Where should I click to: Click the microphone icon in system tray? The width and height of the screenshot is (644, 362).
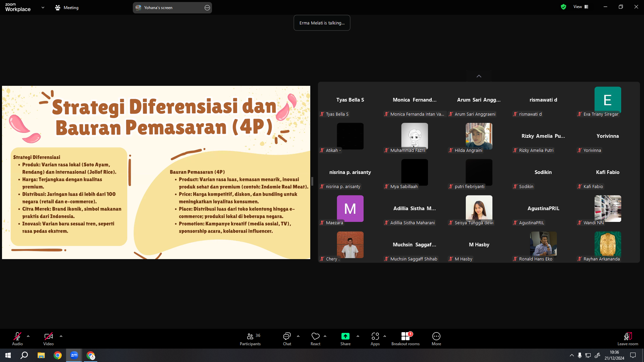[580, 355]
